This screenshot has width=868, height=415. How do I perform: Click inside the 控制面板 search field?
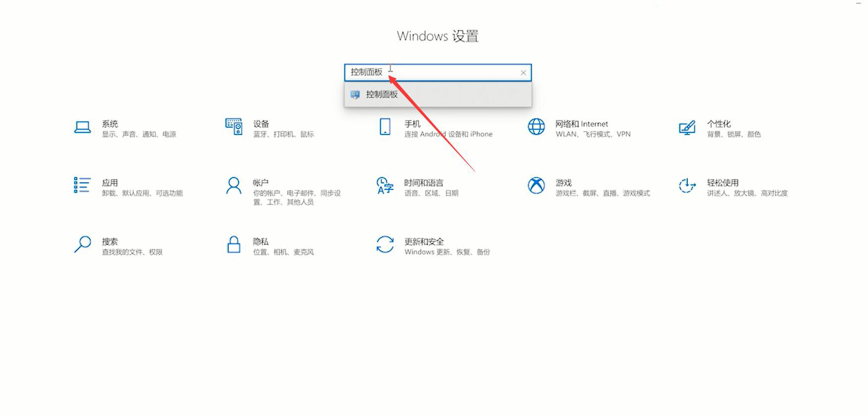pyautogui.click(x=438, y=73)
